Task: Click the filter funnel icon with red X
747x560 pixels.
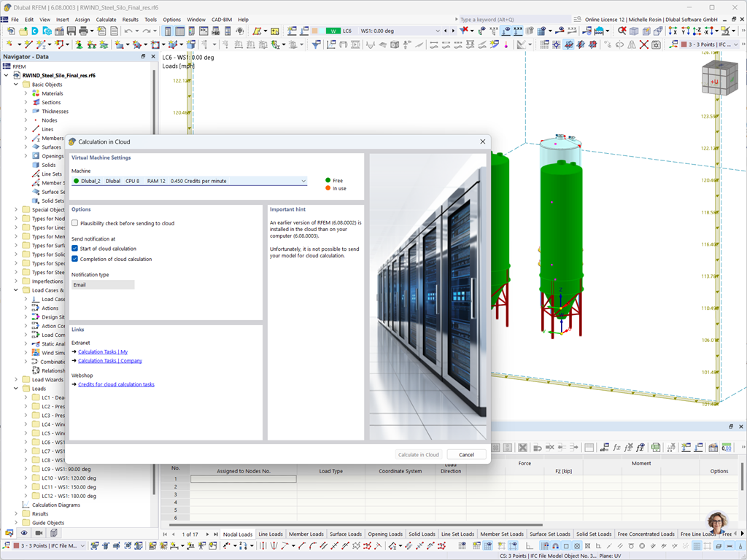Action: click(x=463, y=31)
